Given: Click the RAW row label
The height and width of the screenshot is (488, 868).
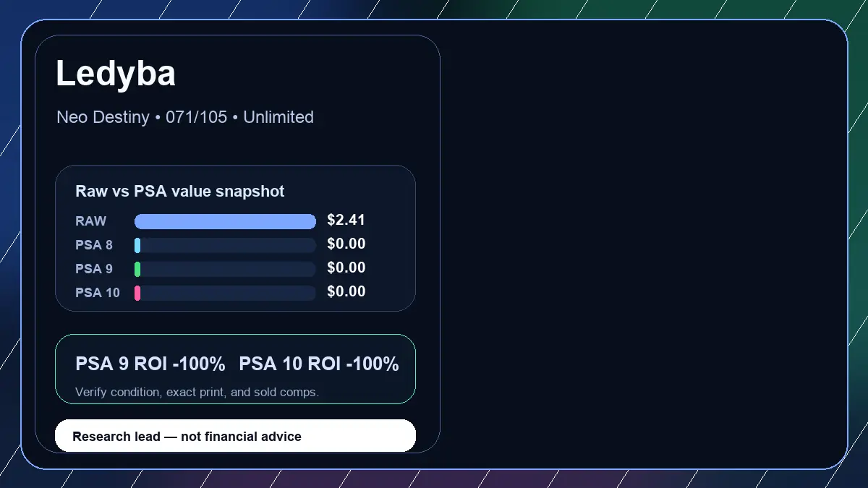Looking at the screenshot, I should point(91,221).
